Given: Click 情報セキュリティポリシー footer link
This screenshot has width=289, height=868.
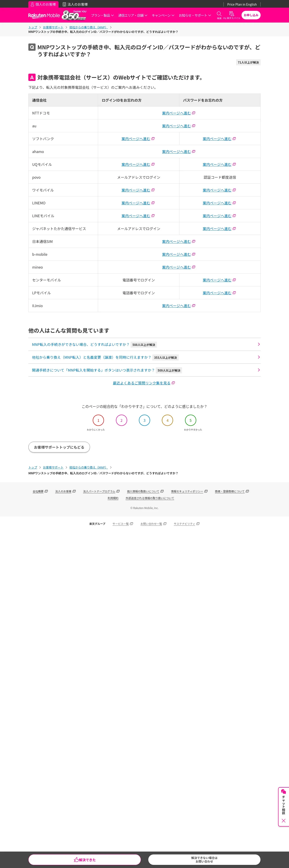Looking at the screenshot, I should pos(189,491).
